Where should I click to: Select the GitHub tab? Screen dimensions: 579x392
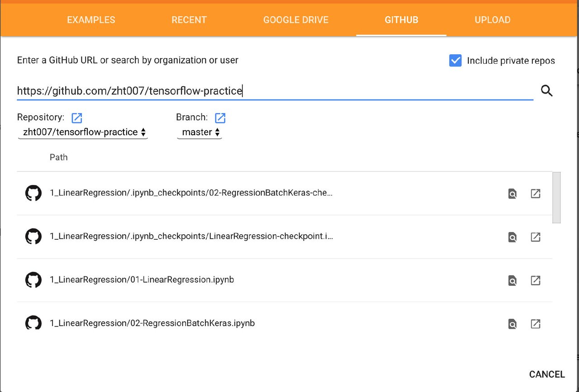[401, 20]
